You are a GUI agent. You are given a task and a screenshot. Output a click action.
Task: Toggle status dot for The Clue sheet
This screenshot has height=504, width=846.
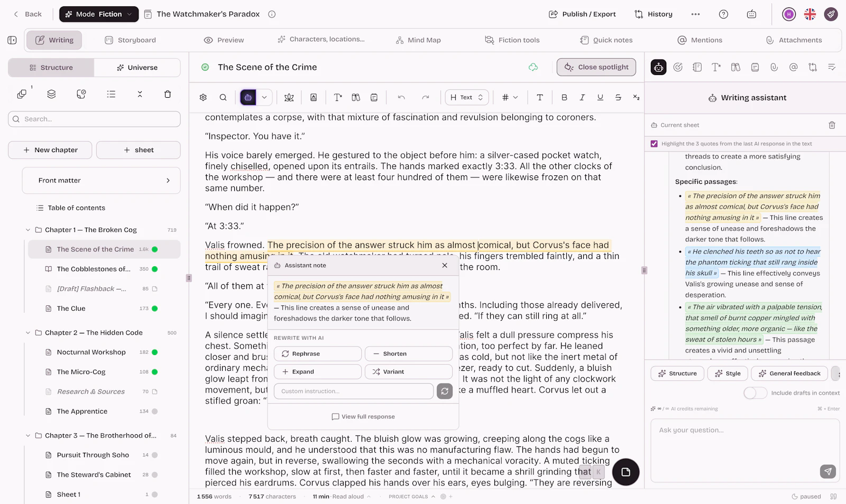pyautogui.click(x=155, y=309)
